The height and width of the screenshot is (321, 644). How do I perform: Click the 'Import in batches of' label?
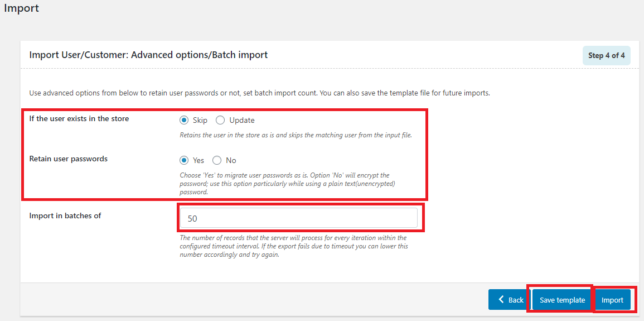[65, 215]
